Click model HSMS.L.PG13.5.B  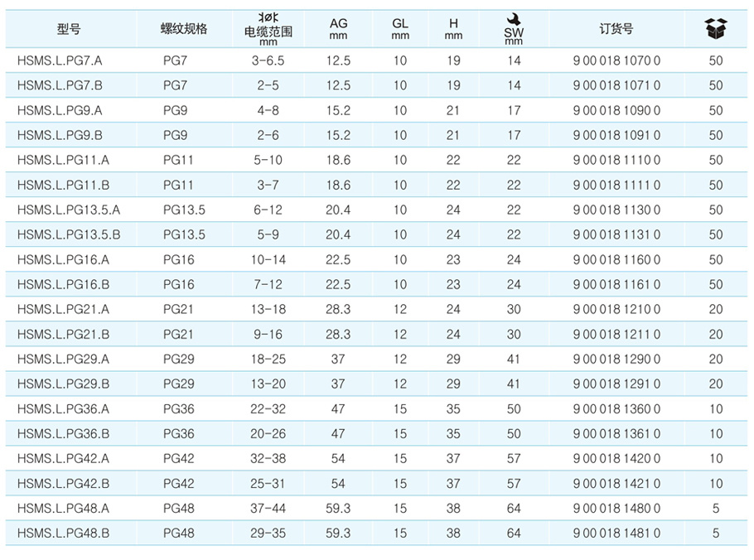tap(69, 234)
